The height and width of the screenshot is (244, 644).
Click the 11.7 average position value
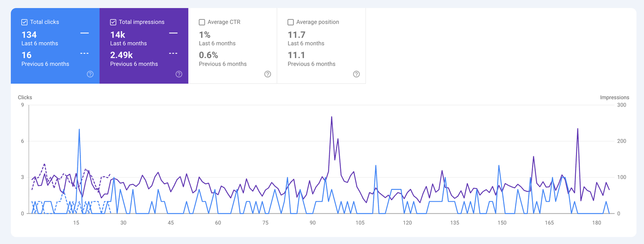pos(296,35)
